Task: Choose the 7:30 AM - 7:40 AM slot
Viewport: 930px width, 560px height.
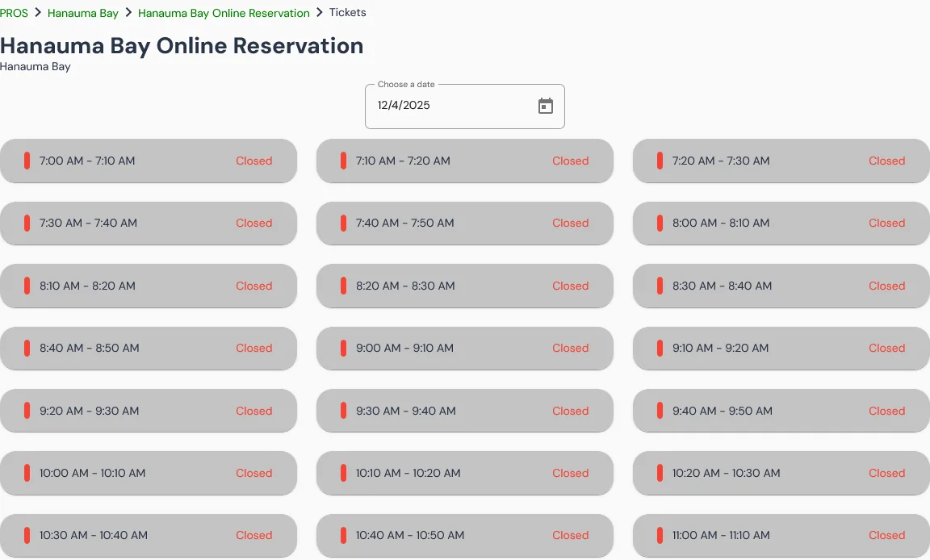Action: pyautogui.click(x=149, y=224)
